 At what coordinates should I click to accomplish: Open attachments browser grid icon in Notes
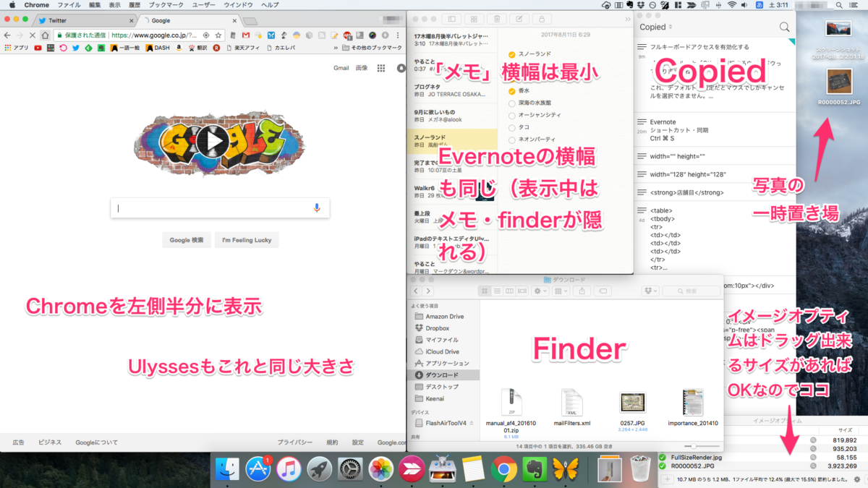[473, 19]
